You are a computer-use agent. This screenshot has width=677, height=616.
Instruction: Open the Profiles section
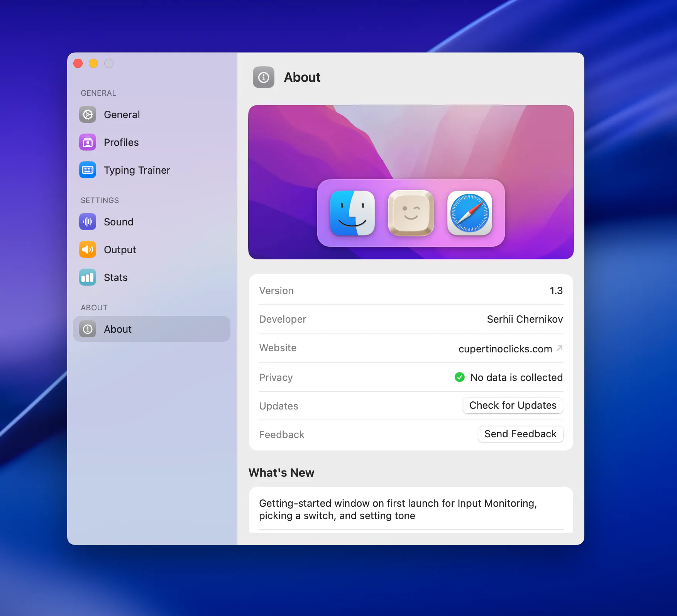pyautogui.click(x=152, y=142)
